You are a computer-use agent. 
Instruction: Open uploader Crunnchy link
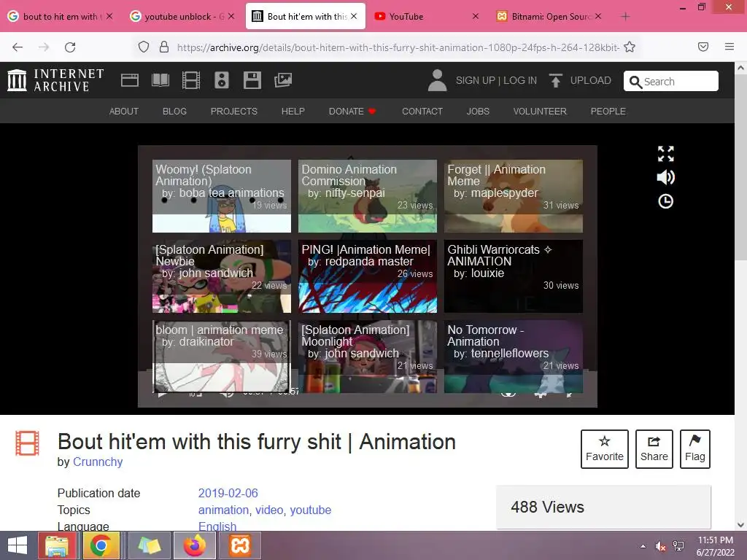[x=98, y=462]
